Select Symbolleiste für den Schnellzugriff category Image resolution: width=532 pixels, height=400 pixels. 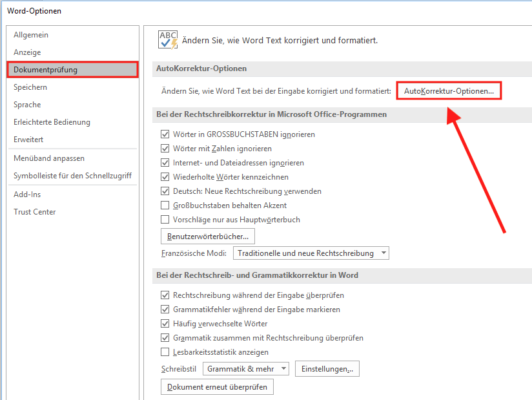coord(72,176)
